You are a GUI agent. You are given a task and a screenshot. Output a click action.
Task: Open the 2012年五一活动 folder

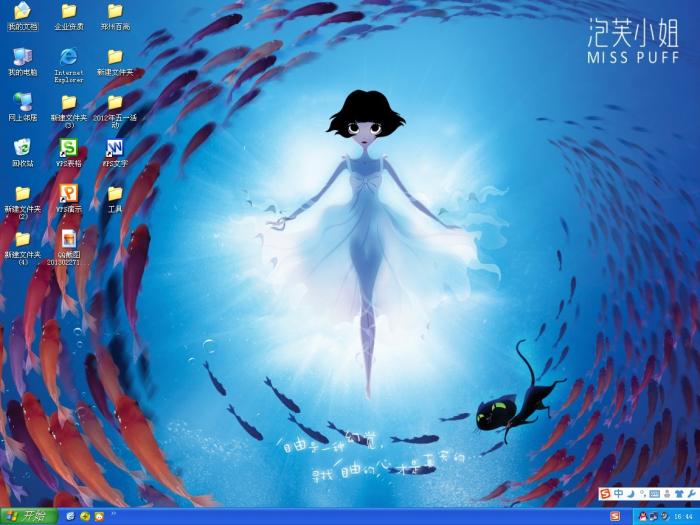tap(115, 112)
